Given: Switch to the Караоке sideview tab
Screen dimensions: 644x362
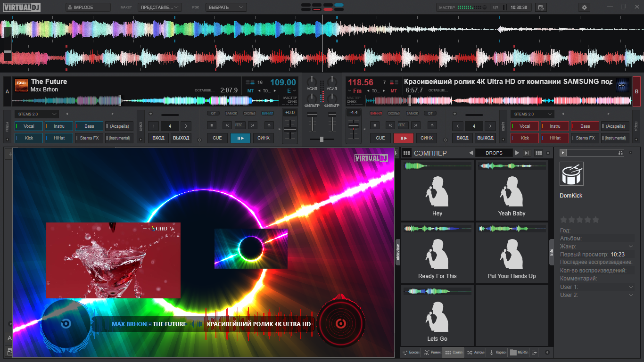Looking at the screenshot, I should [x=497, y=352].
